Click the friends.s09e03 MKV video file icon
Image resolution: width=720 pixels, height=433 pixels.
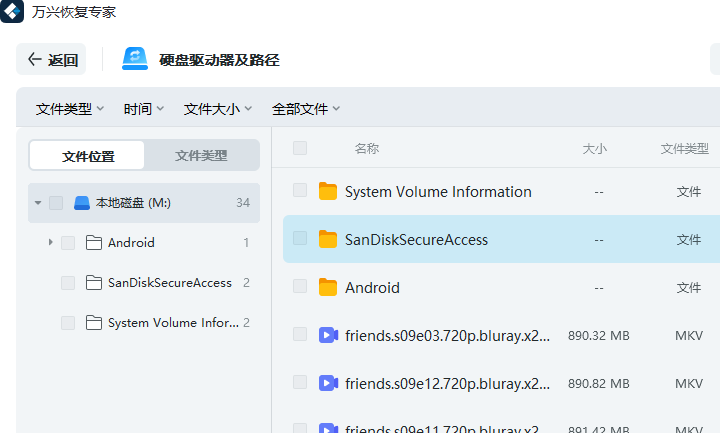328,336
